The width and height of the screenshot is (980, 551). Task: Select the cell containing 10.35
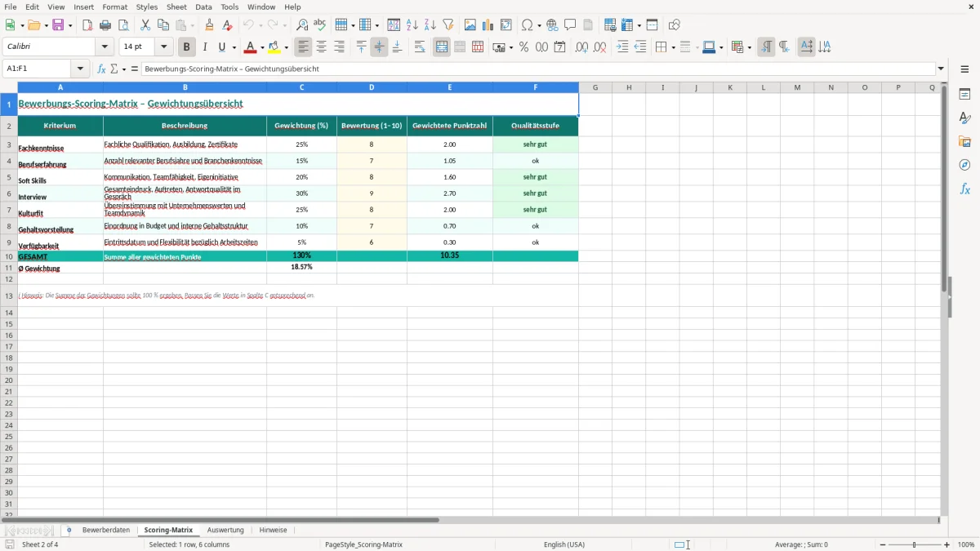tap(449, 256)
